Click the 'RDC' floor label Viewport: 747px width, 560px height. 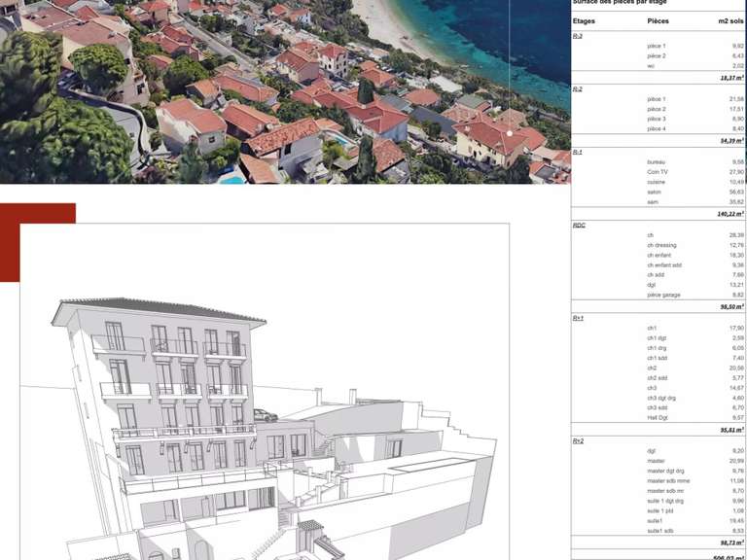(579, 226)
